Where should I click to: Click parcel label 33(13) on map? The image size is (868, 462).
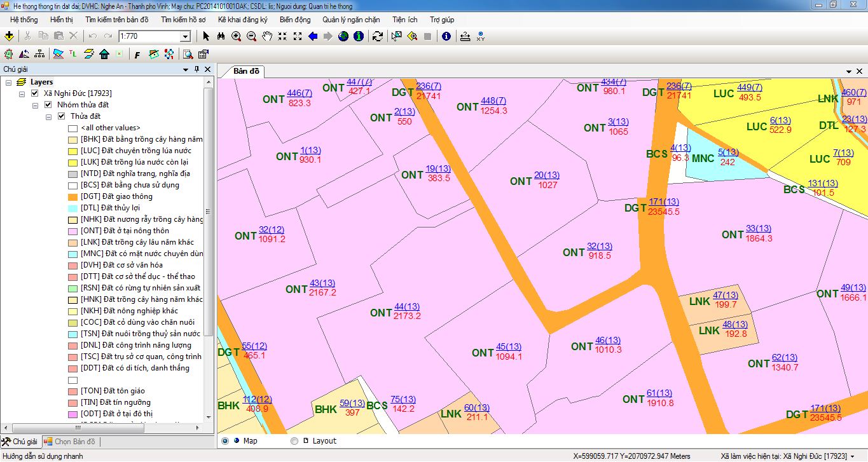coord(759,229)
